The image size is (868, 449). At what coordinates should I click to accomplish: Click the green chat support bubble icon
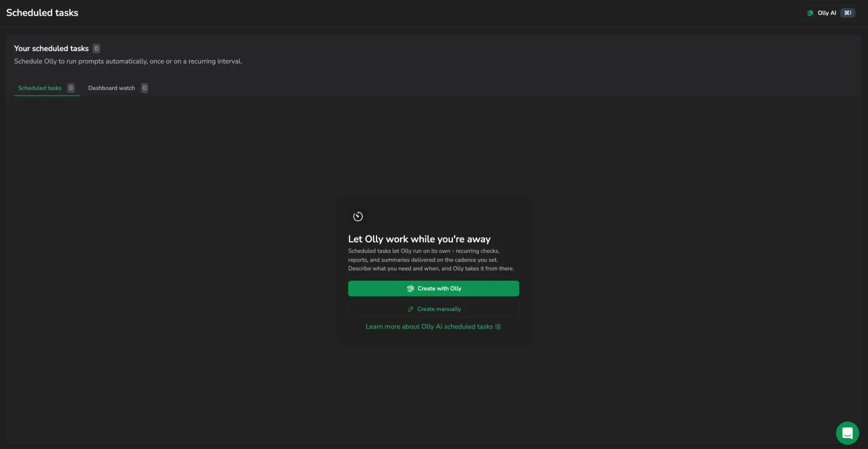coord(847,433)
